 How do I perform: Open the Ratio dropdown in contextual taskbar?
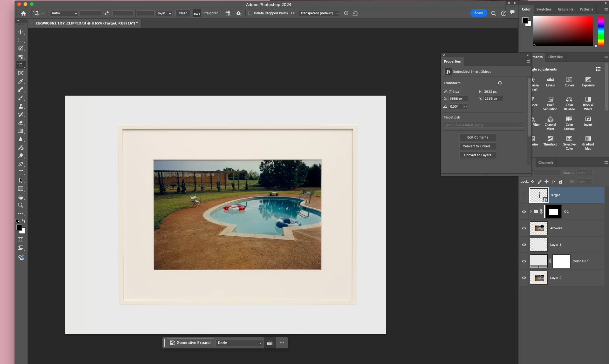pos(240,343)
